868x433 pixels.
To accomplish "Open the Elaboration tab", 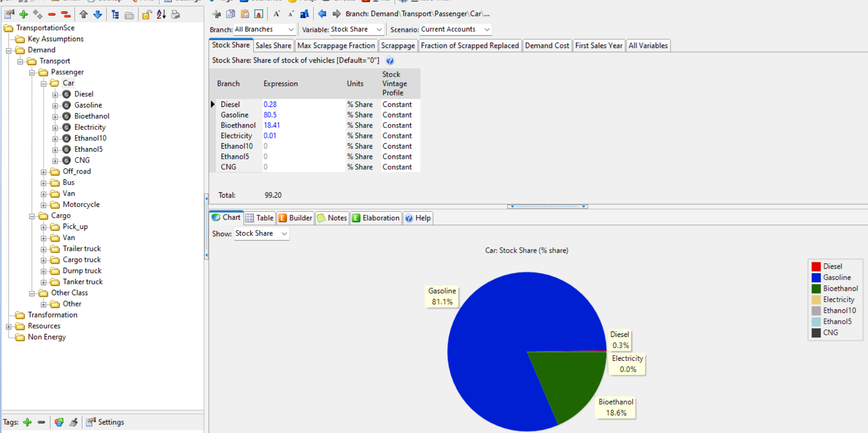I will click(376, 218).
